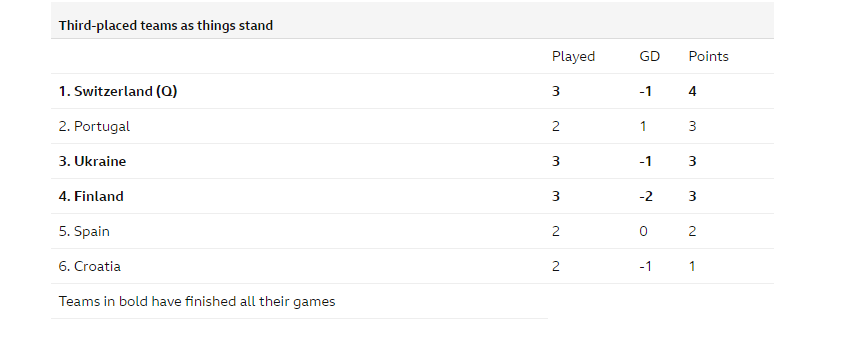Screen dimensions: 842x360
Task: Click the 'Third-placed teams as things stand' heading
Action: click(166, 25)
